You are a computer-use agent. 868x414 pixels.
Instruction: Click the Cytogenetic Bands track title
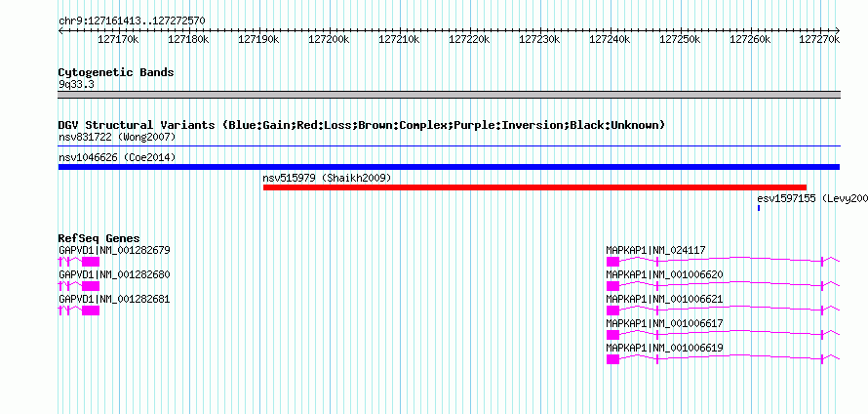click(116, 72)
